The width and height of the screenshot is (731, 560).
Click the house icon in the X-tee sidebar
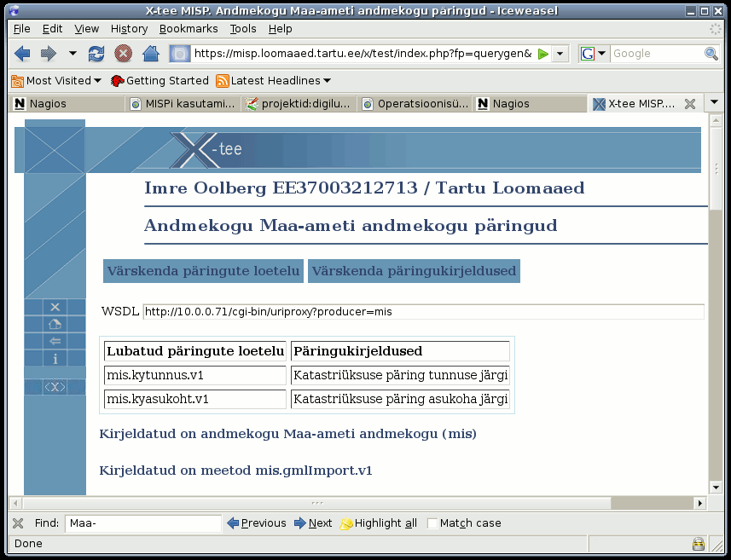click(x=55, y=324)
